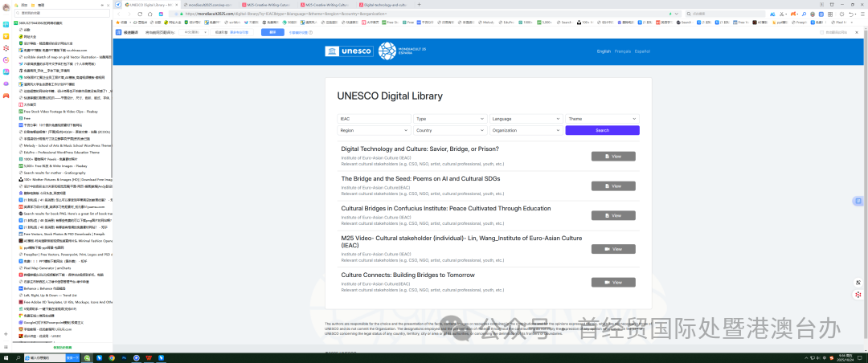This screenshot has width=868, height=363.
Task: Open bookmark Free Stock Video Footage Pixabay
Action: pyautogui.click(x=59, y=111)
